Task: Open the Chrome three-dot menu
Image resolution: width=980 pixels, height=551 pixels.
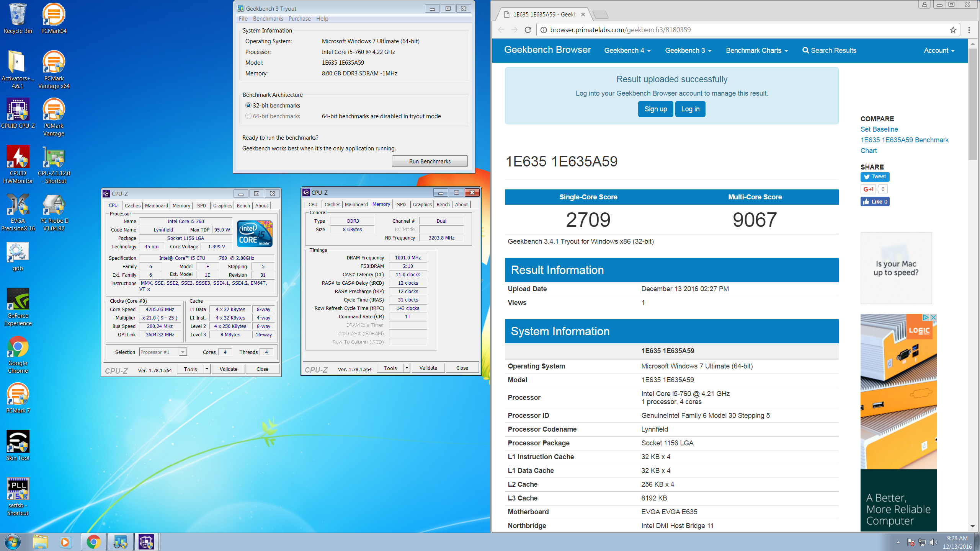Action: click(969, 30)
